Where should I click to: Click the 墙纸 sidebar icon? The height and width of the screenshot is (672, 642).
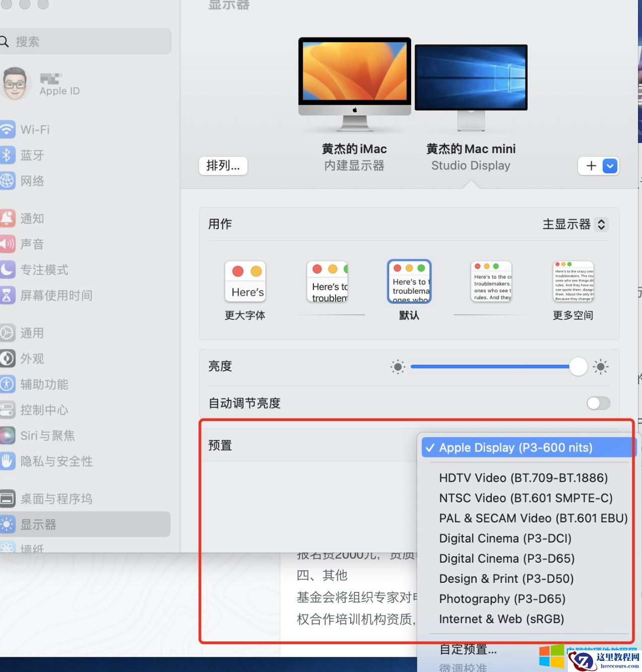(x=32, y=548)
